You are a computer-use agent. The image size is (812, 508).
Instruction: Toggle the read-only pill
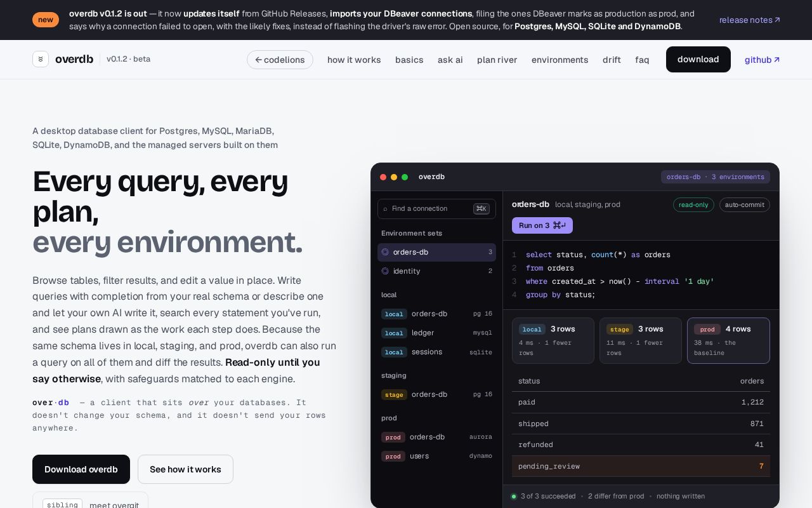[x=693, y=204]
